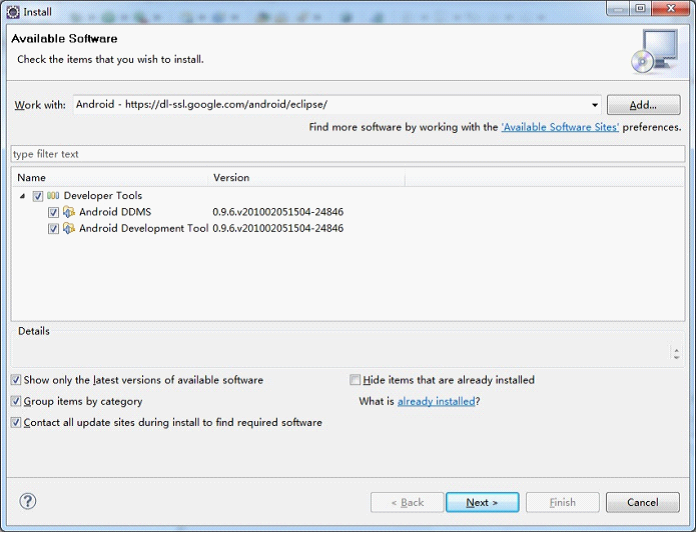Click the Add... button

(x=643, y=105)
